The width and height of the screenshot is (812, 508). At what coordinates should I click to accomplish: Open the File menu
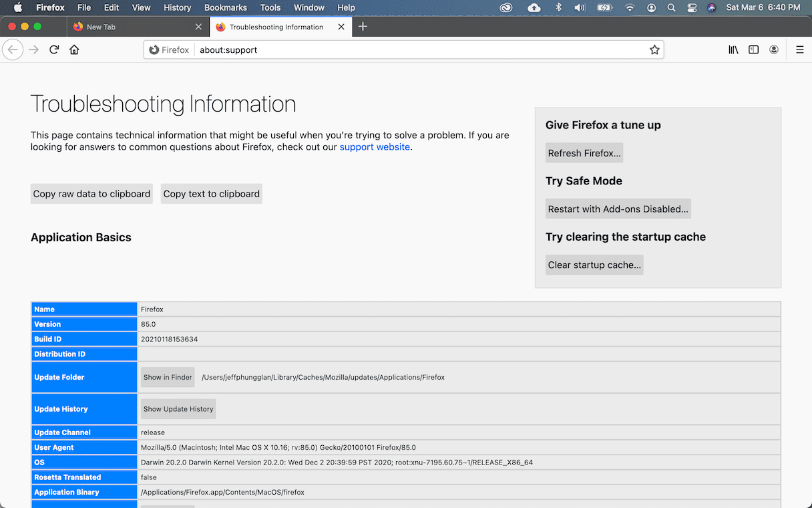pyautogui.click(x=84, y=7)
